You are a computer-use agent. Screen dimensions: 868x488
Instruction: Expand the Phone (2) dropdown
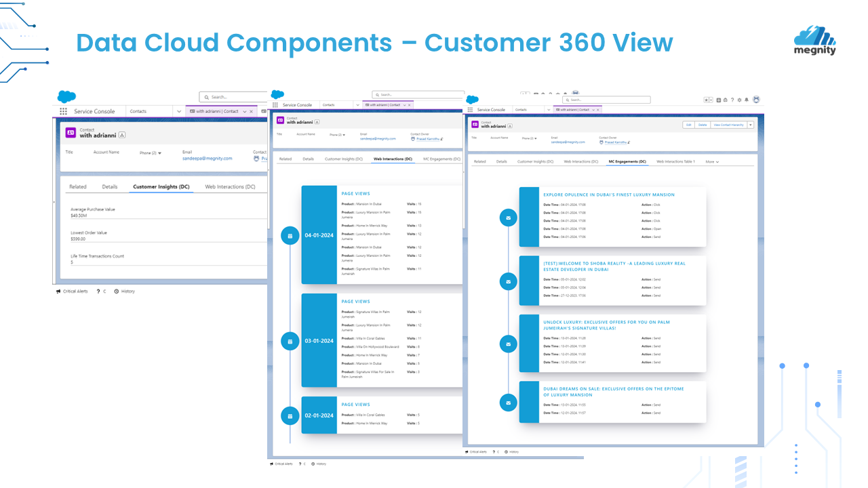coord(530,138)
